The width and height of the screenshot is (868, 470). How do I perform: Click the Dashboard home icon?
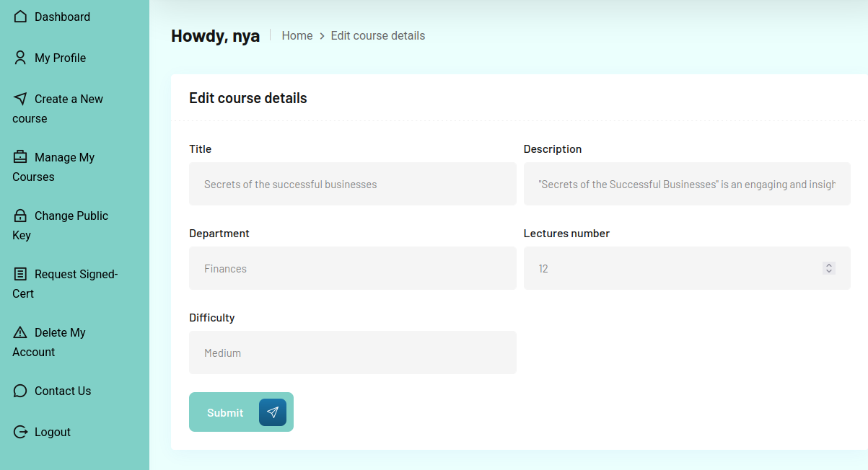pyautogui.click(x=20, y=17)
